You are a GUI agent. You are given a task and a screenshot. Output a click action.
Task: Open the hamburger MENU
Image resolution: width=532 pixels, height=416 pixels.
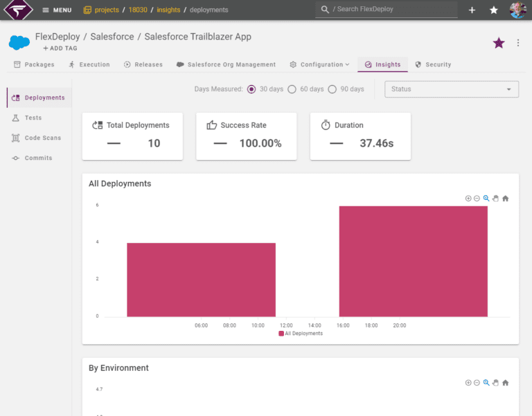tap(57, 10)
